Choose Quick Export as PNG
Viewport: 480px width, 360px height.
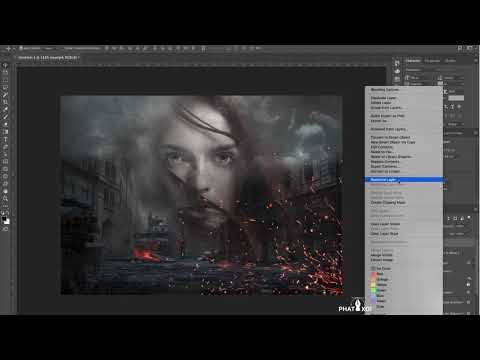click(387, 116)
